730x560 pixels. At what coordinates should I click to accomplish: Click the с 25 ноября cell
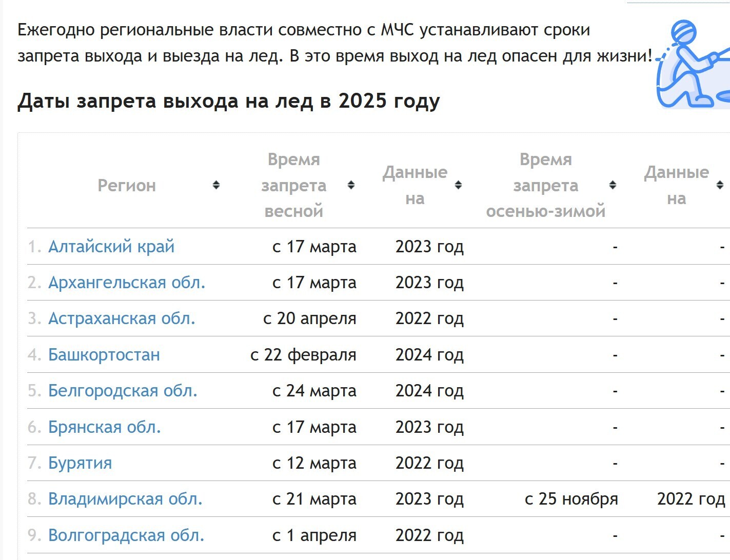click(x=571, y=499)
